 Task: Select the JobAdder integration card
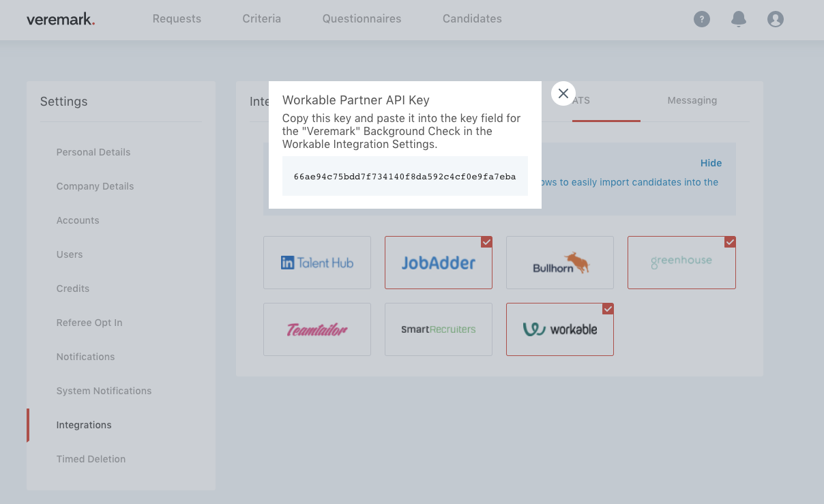pos(439,263)
